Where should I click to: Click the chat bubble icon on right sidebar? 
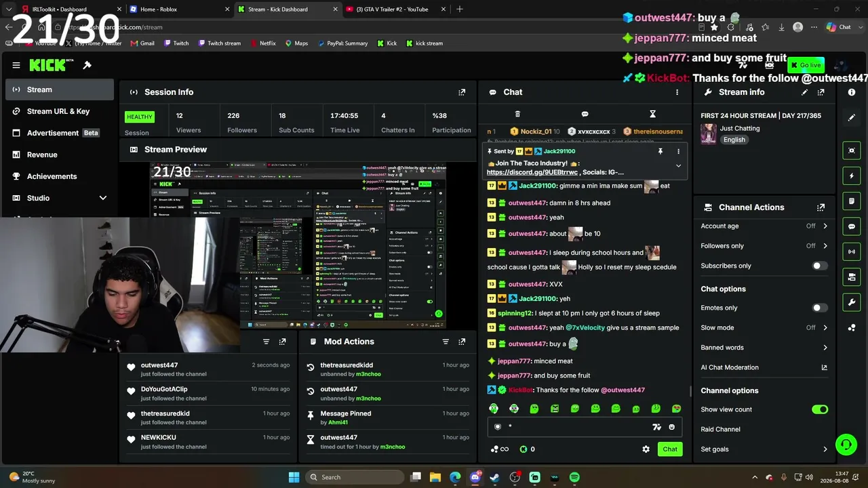pos(852,226)
